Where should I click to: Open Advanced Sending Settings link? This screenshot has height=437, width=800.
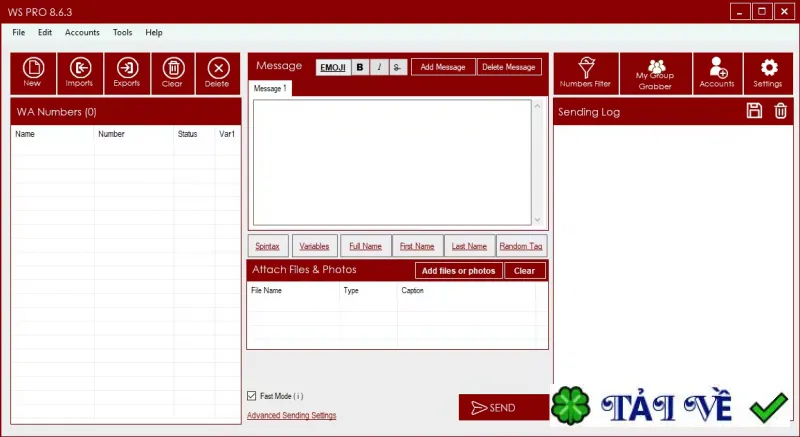pyautogui.click(x=292, y=415)
